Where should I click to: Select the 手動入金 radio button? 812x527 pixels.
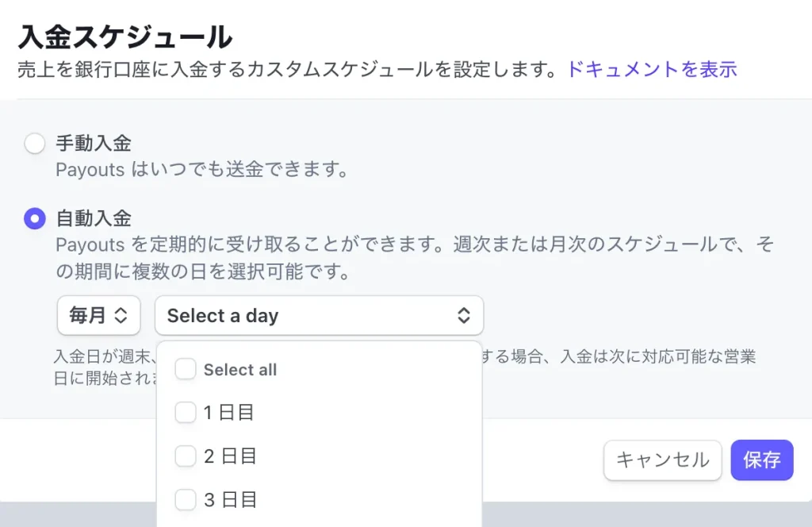click(x=35, y=144)
